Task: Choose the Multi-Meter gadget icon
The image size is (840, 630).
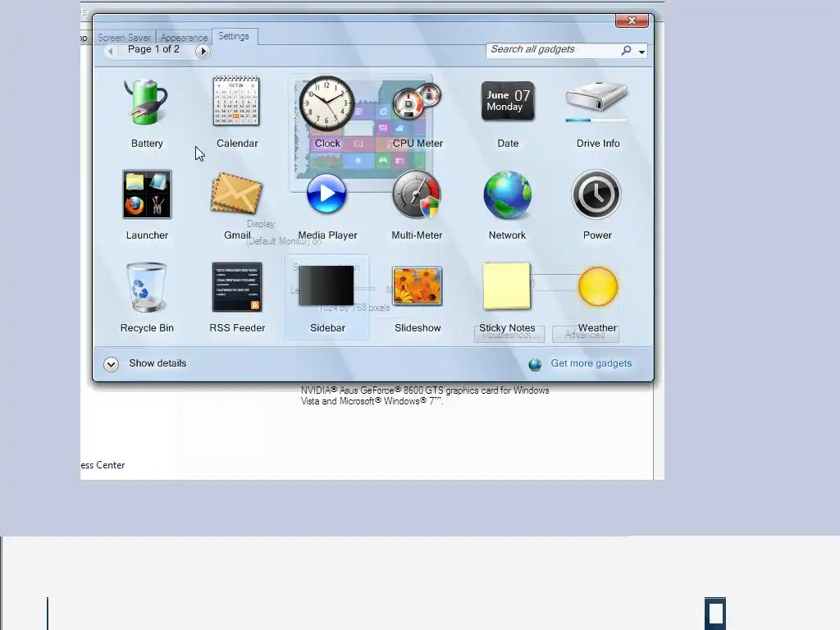Action: point(417,194)
